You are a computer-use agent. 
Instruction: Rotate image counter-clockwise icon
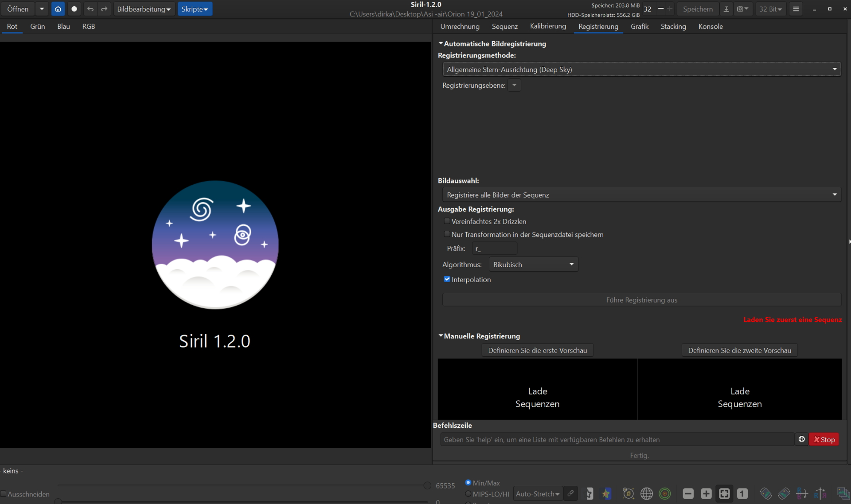point(765,493)
